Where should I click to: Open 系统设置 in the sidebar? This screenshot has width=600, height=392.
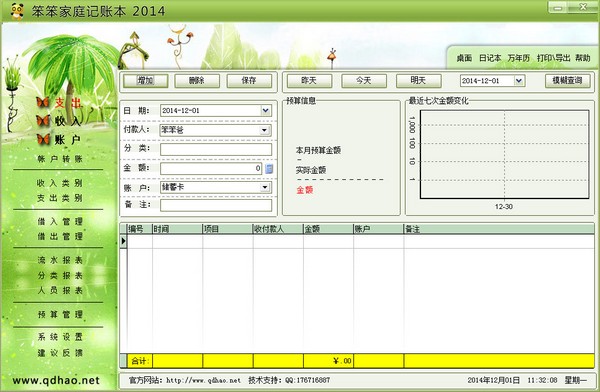tap(60, 337)
